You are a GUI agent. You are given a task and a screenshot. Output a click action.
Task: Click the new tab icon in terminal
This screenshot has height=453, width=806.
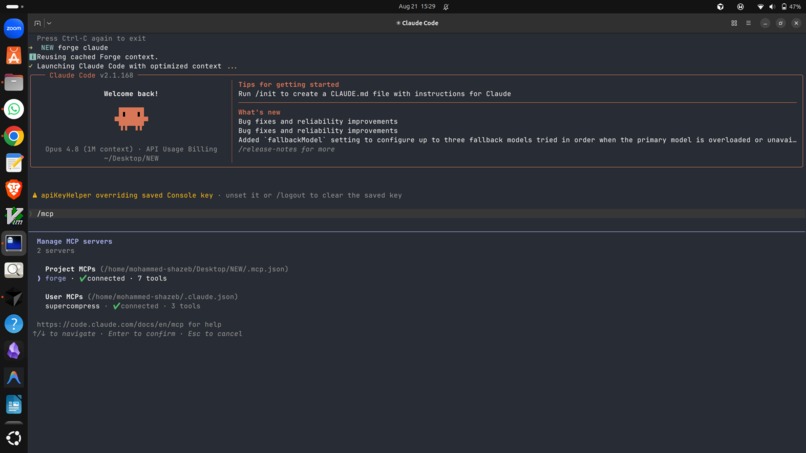point(38,23)
